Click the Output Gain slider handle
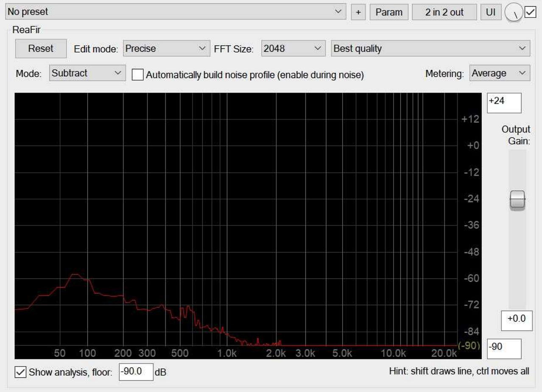The width and height of the screenshot is (542, 392). 517,200
